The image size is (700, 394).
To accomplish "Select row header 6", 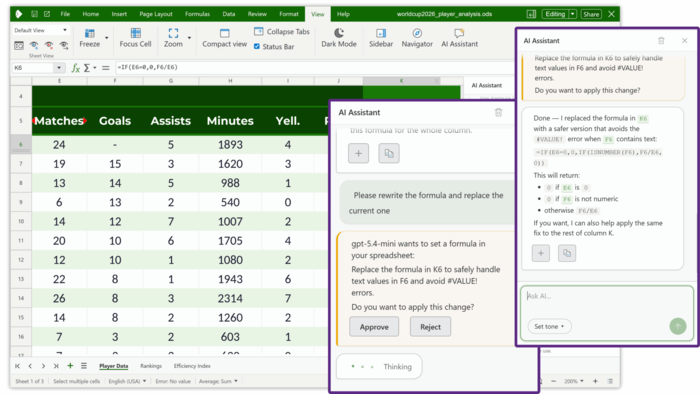I will pos(21,145).
